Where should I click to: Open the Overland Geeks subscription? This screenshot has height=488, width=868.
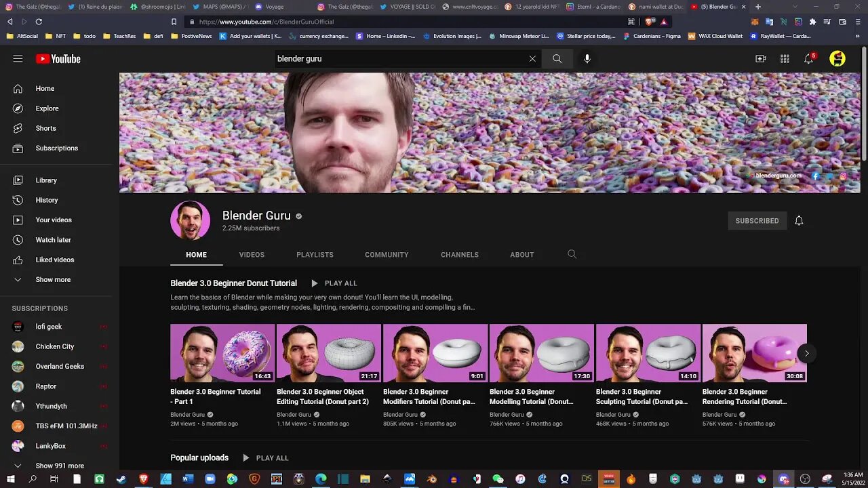(x=60, y=367)
